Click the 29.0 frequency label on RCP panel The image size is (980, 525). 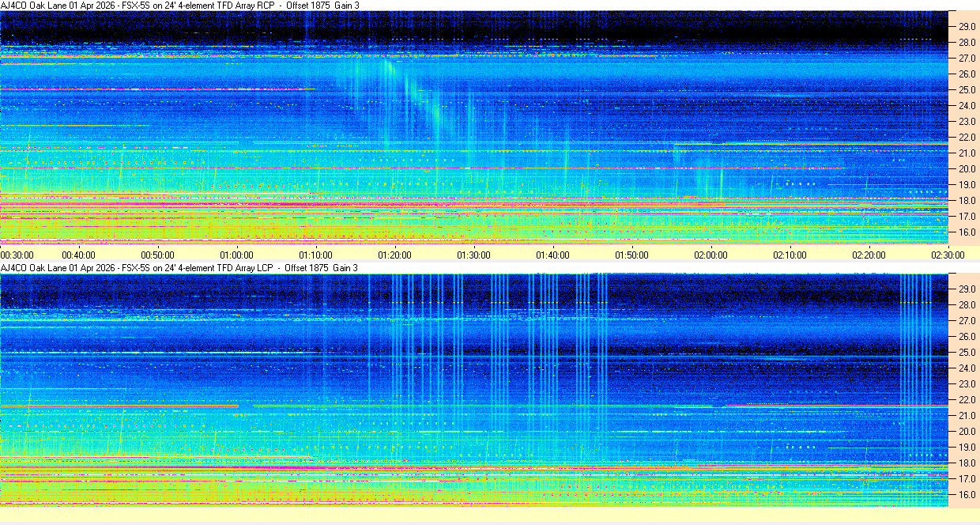pyautogui.click(x=967, y=26)
